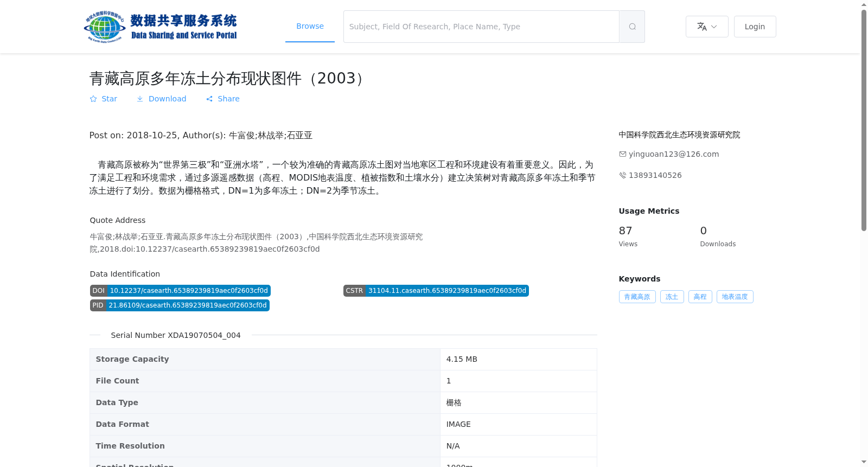The width and height of the screenshot is (868, 467).
Task: Click the email envelope icon
Action: tap(623, 154)
